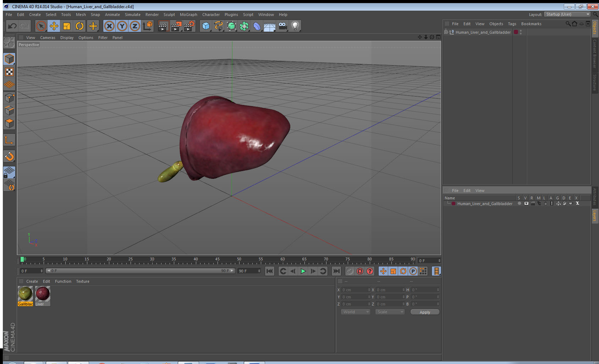Click Texture in material manager

pyautogui.click(x=83, y=281)
